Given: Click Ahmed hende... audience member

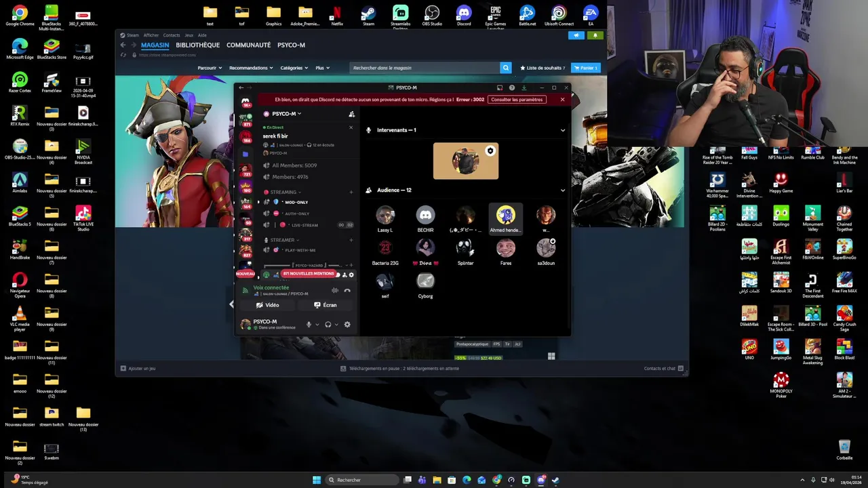Looking at the screenshot, I should pos(505,220).
